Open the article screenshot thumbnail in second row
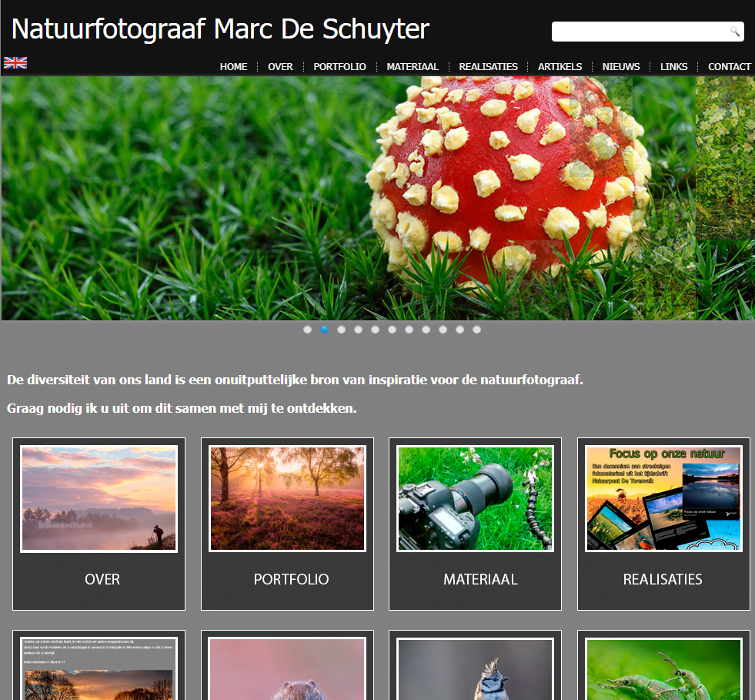The width and height of the screenshot is (755, 700). (99, 668)
